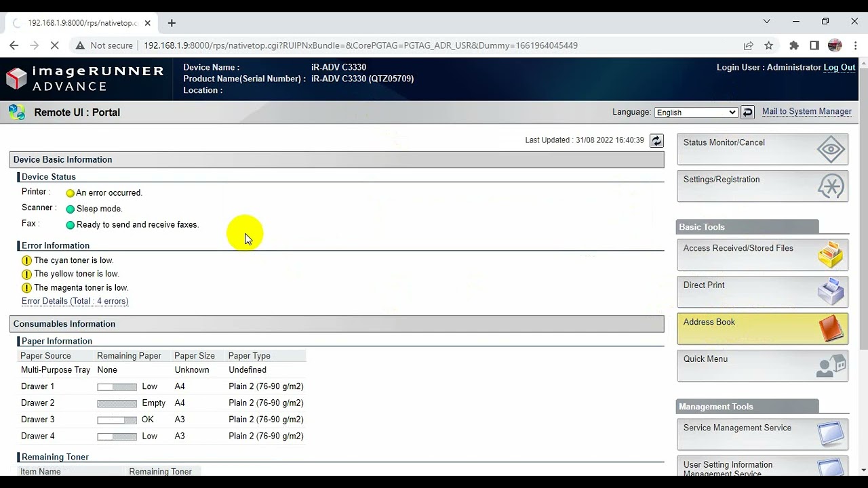Click the Error Information section heading
Image resolution: width=868 pixels, height=488 pixels.
point(56,245)
